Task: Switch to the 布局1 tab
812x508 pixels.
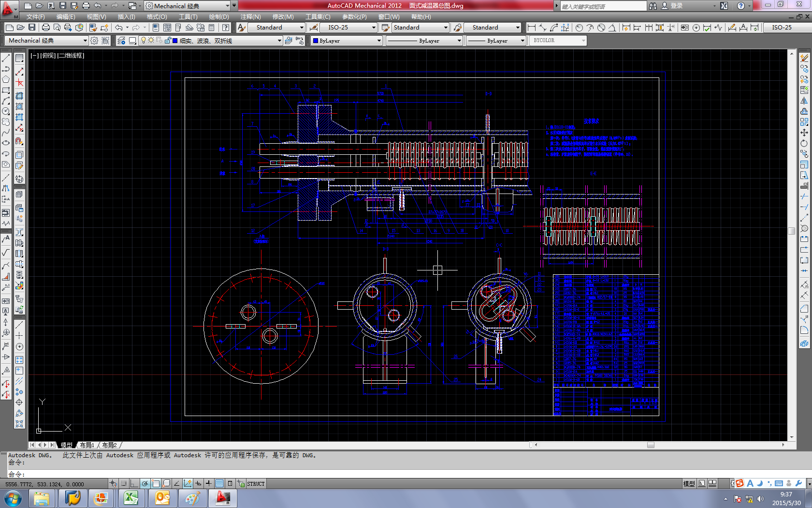Action: [x=86, y=445]
